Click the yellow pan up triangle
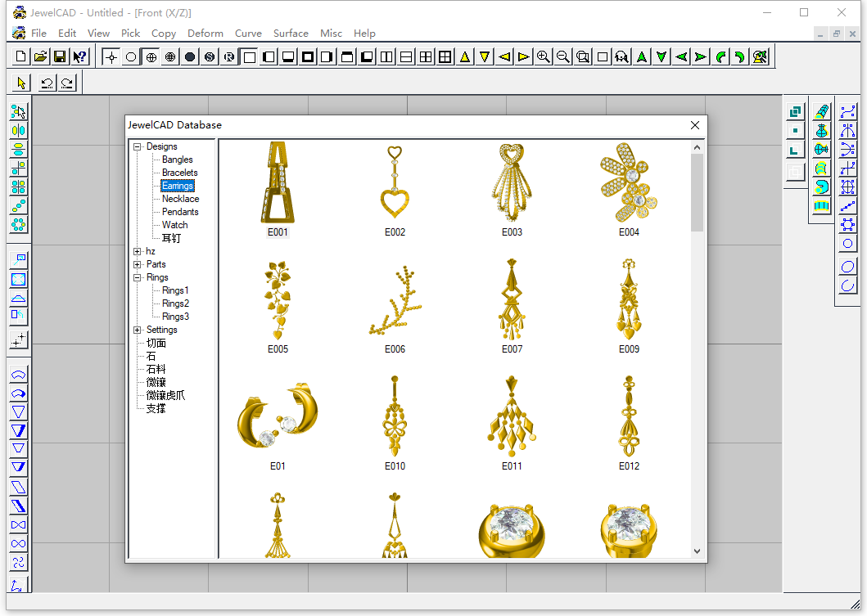 point(465,56)
